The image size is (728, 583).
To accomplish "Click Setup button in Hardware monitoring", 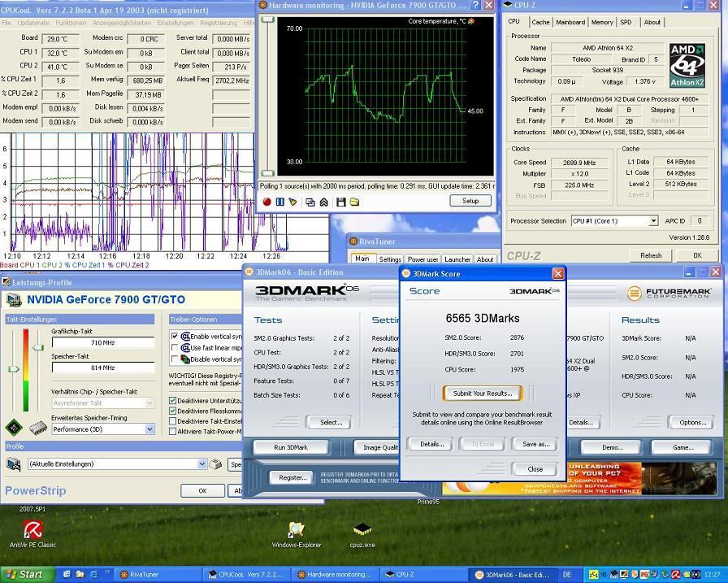I will click(470, 201).
